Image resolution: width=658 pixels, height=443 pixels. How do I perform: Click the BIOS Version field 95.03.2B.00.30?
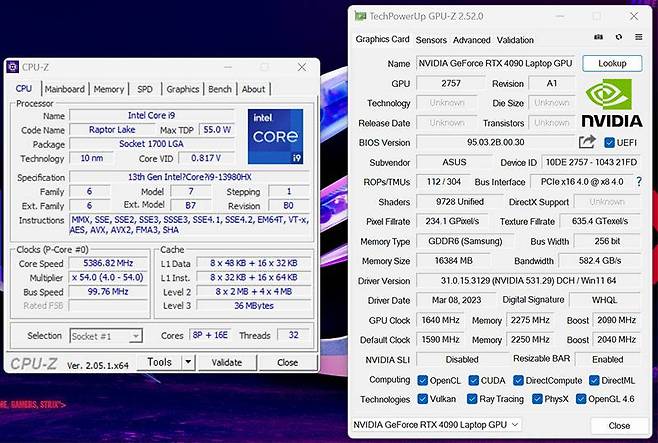[495, 142]
